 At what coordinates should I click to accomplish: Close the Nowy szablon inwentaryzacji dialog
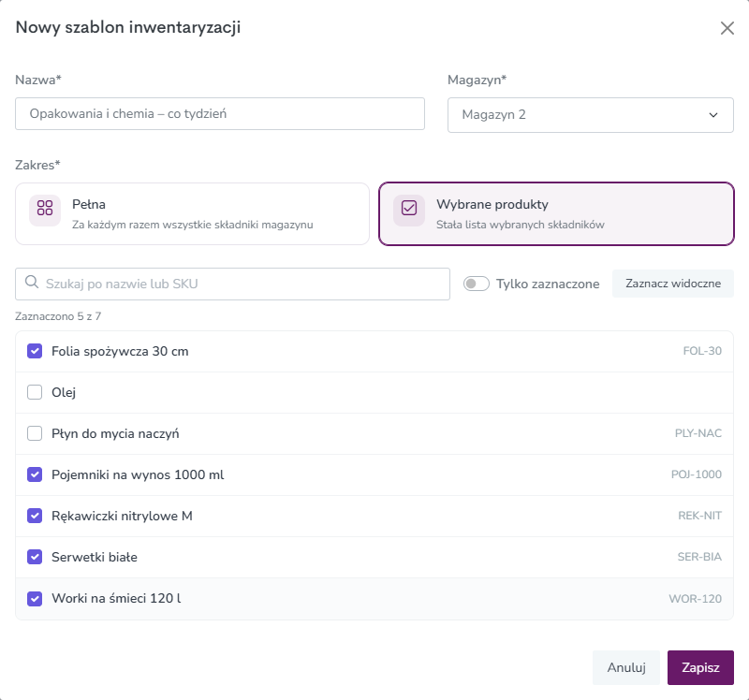727,28
